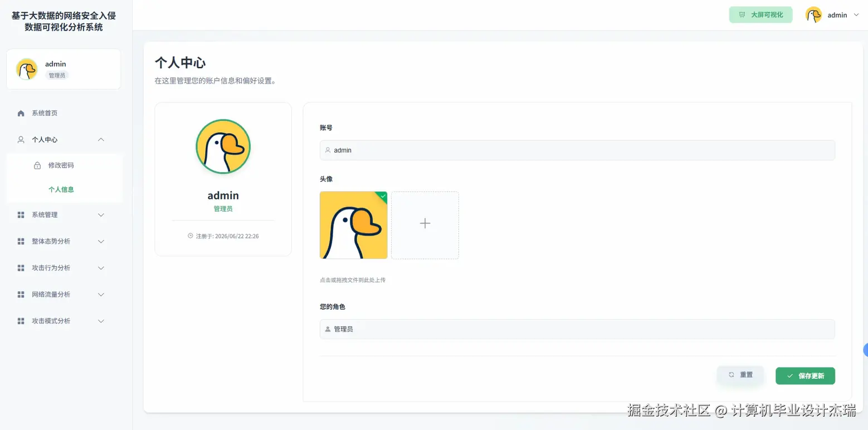Image resolution: width=868 pixels, height=430 pixels.
Task: Expand the 攻击行为分析 chevron
Action: coord(101,268)
